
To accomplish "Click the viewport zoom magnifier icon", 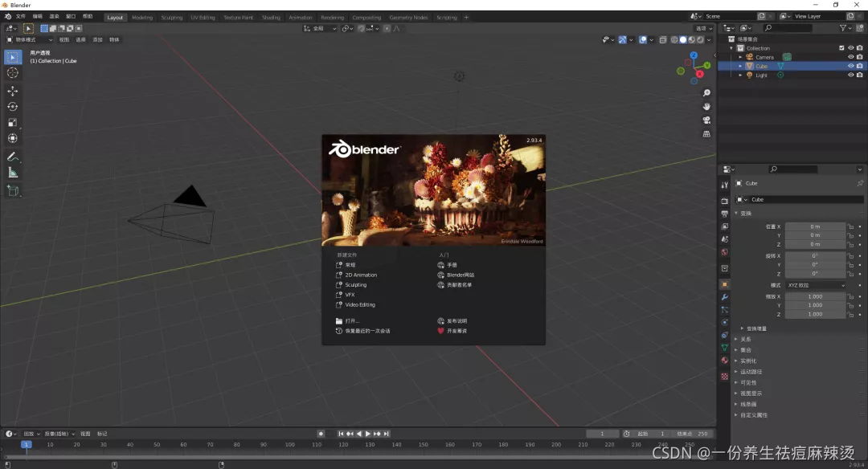I will 706,93.
